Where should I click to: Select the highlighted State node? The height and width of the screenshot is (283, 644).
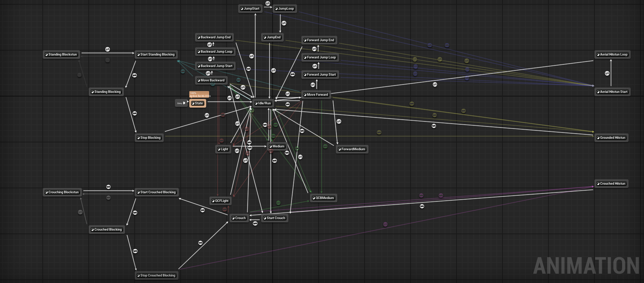point(197,103)
